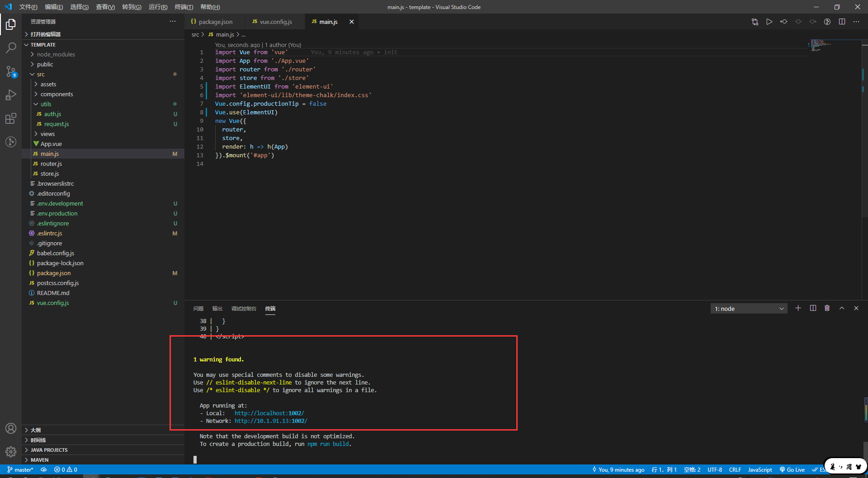The height and width of the screenshot is (478, 868).
Task: Toggle the panel maximize chevron in terminal bar
Action: click(x=842, y=308)
